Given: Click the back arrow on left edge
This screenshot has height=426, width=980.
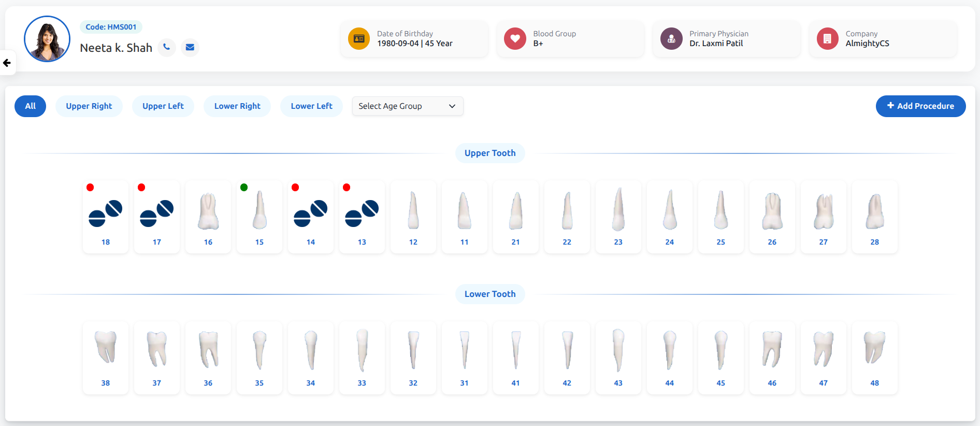Looking at the screenshot, I should [x=7, y=63].
